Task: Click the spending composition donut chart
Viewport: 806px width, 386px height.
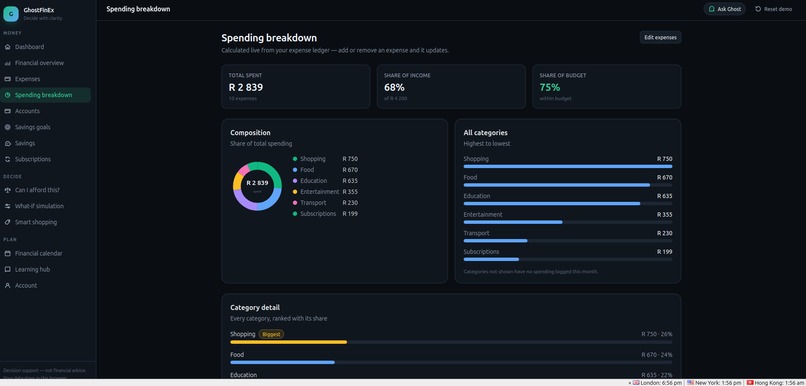Action: tap(257, 186)
